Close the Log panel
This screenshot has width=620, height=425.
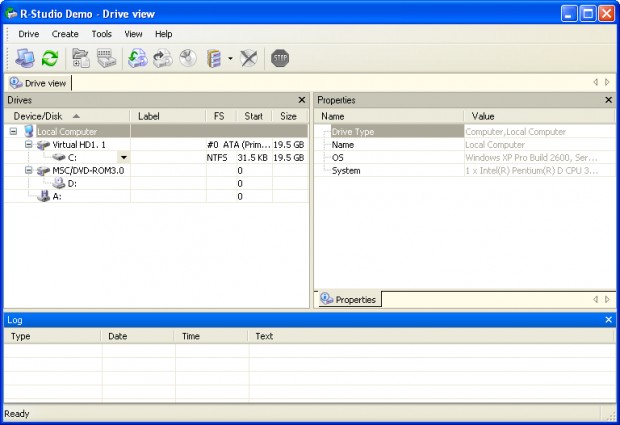pyautogui.click(x=609, y=319)
